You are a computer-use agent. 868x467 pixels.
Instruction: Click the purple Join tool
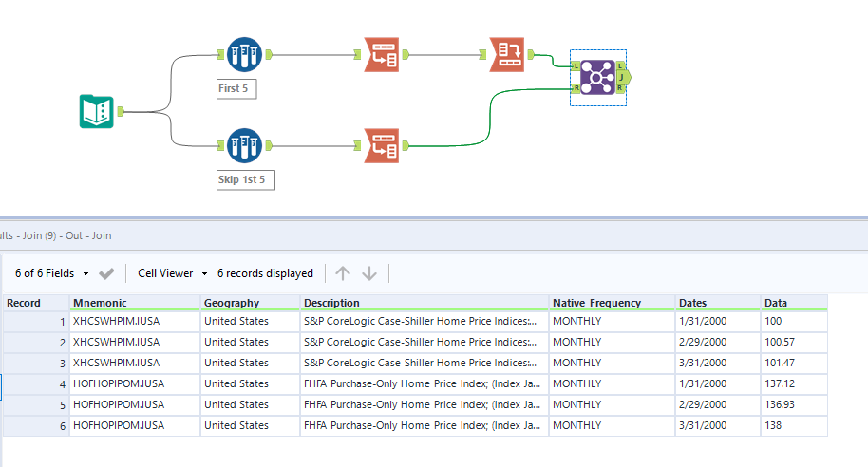597,77
